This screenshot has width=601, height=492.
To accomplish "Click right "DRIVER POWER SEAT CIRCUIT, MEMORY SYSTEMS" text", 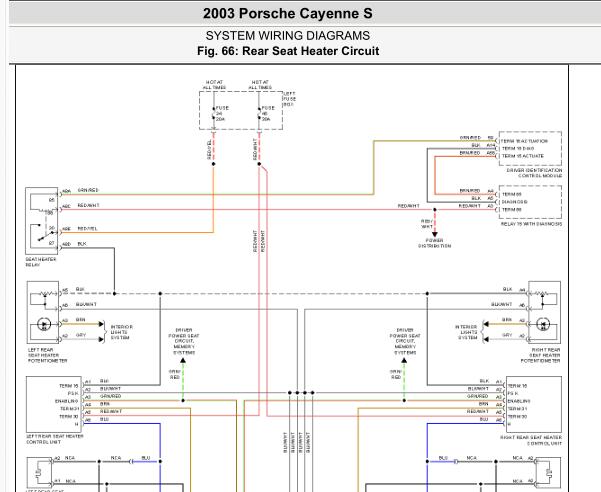I will [x=405, y=341].
